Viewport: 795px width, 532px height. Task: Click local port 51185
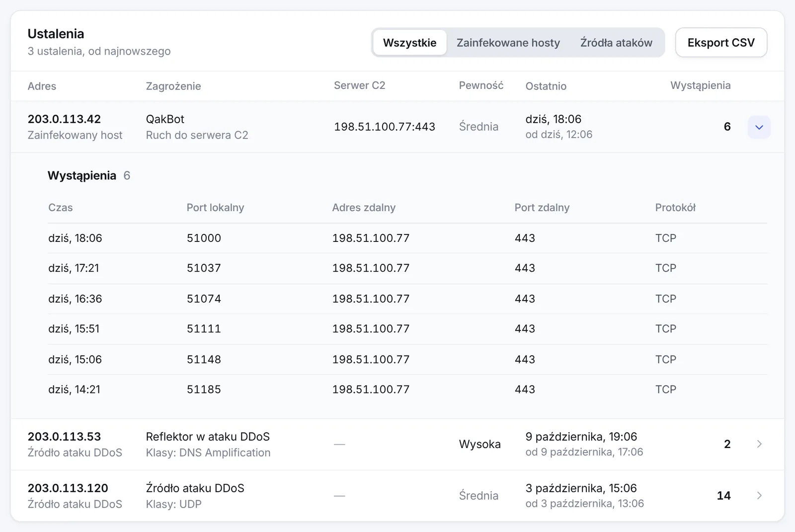[x=204, y=389]
